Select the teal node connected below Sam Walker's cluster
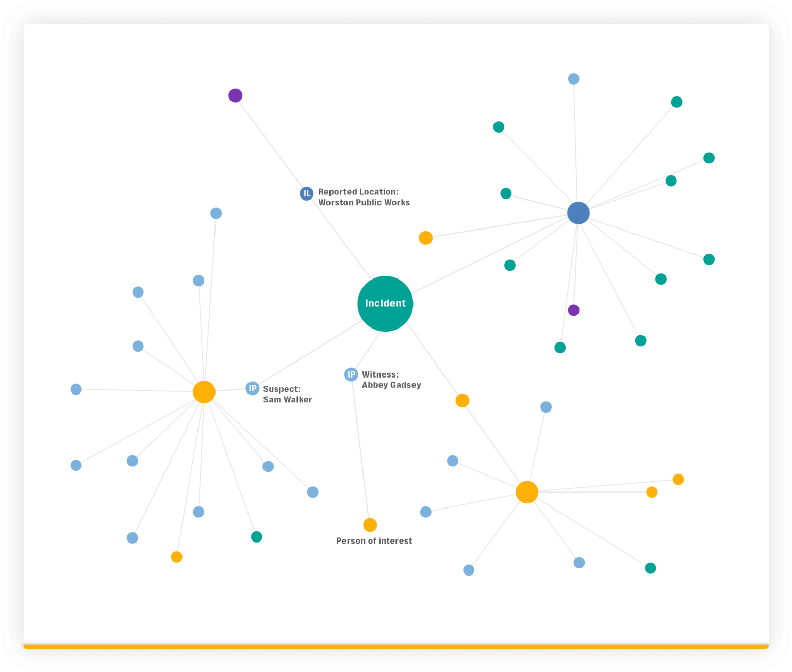Image resolution: width=792 pixels, height=672 pixels. point(257,536)
